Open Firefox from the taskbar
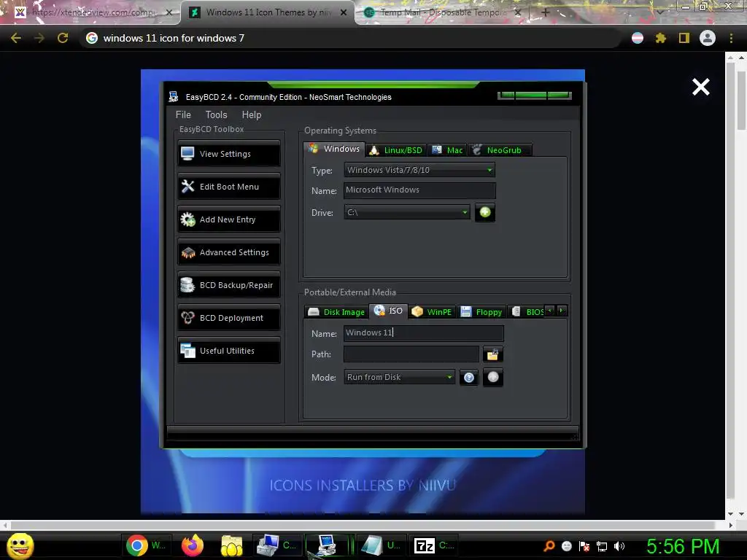Image resolution: width=747 pixels, height=560 pixels. coord(193,545)
